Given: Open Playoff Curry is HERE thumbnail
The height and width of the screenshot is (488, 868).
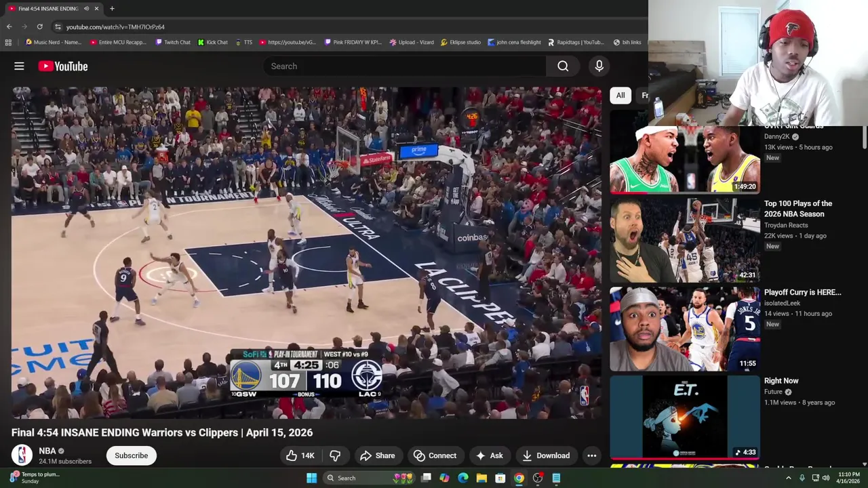Looking at the screenshot, I should click(x=685, y=329).
